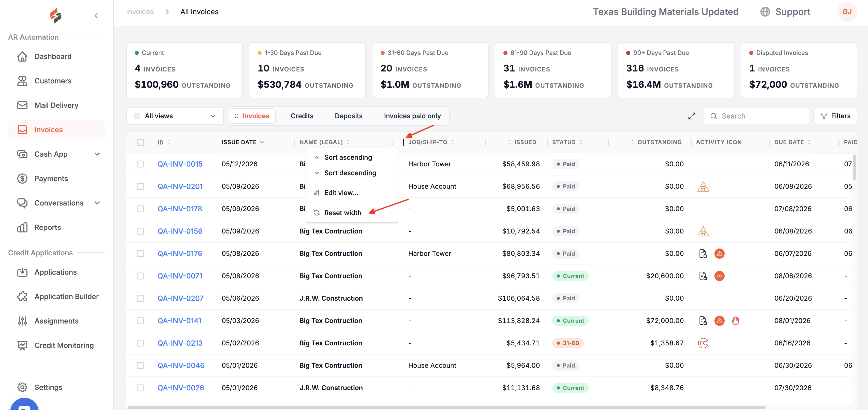Screen dimensions: 868x410
Task: Click the hand dispute icon on QA-INV-0141
Action: [x=735, y=321]
